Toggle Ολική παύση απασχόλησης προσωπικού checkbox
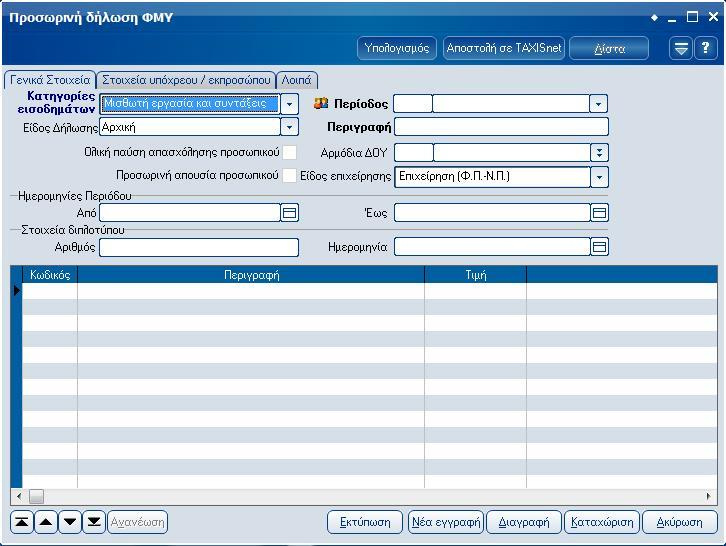 pyautogui.click(x=289, y=152)
